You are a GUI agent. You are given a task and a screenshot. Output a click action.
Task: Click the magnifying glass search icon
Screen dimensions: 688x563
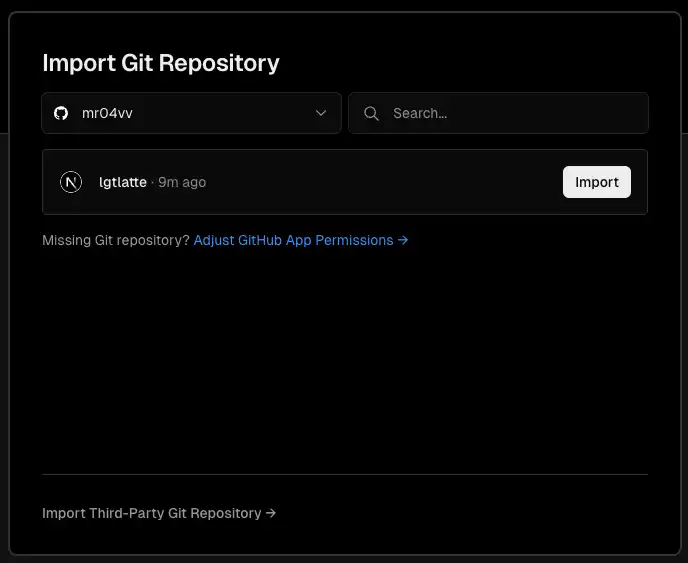pyautogui.click(x=371, y=113)
